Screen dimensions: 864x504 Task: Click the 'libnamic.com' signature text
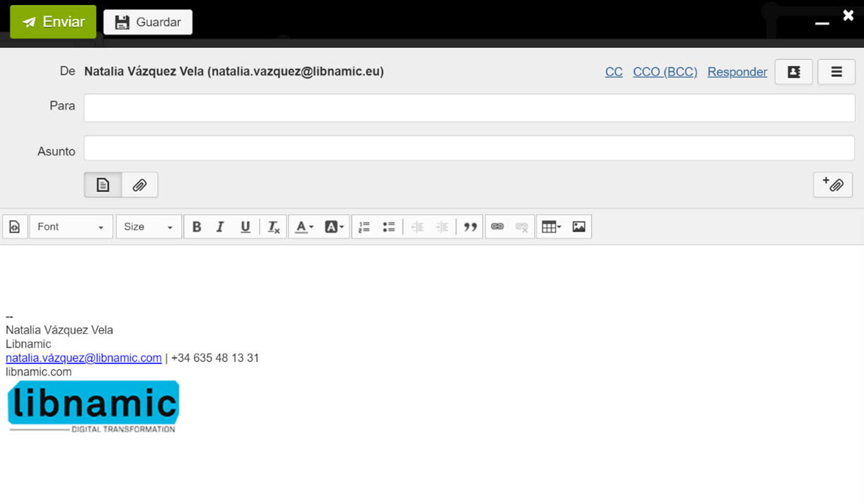(x=39, y=372)
